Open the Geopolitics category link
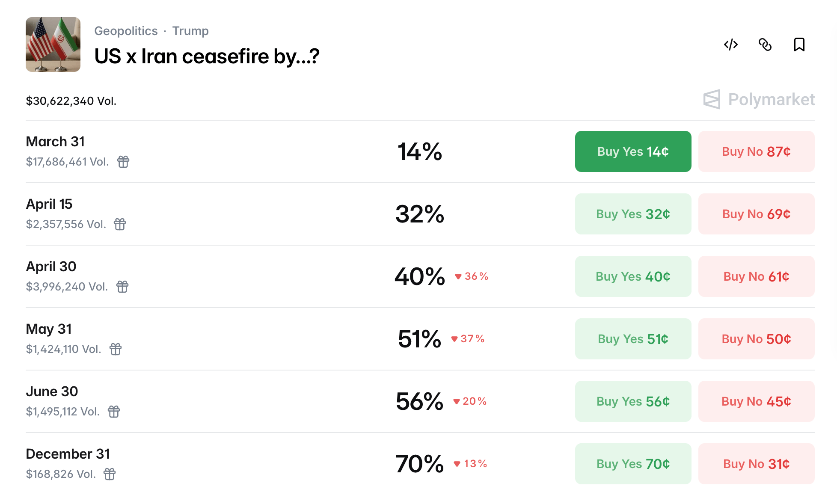837x504 pixels. (x=126, y=31)
